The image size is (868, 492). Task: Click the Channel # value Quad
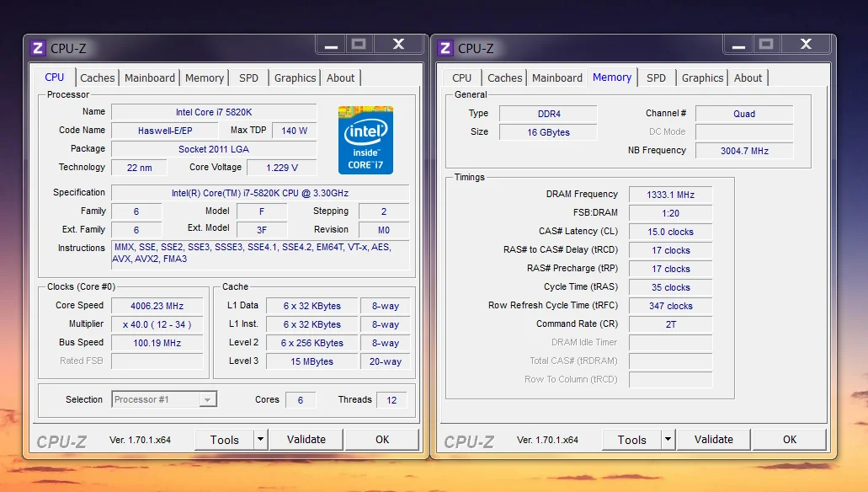[x=744, y=114]
